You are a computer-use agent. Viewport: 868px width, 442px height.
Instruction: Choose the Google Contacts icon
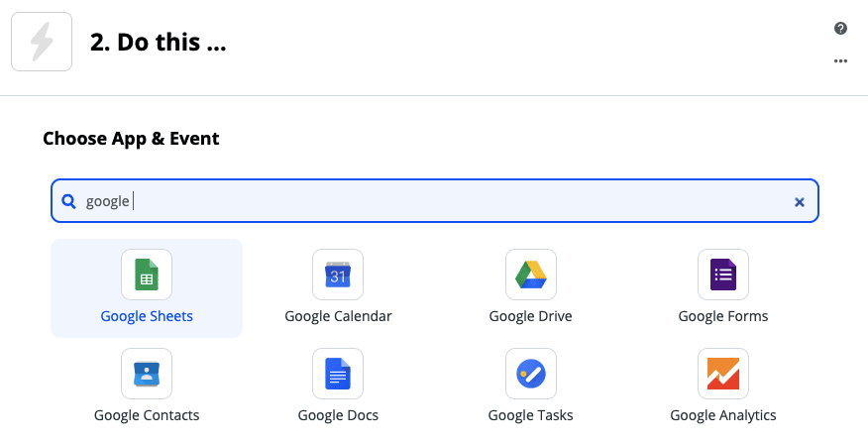tap(147, 374)
